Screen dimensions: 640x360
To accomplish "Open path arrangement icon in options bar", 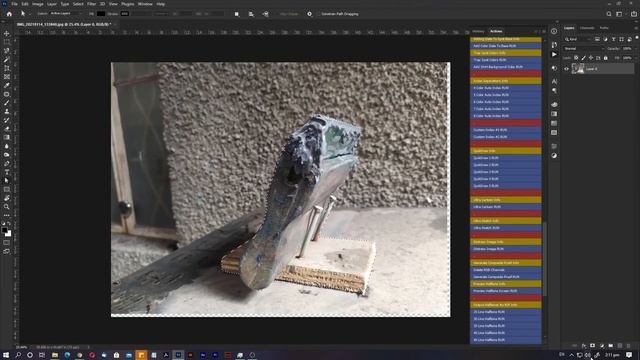I will [x=266, y=14].
